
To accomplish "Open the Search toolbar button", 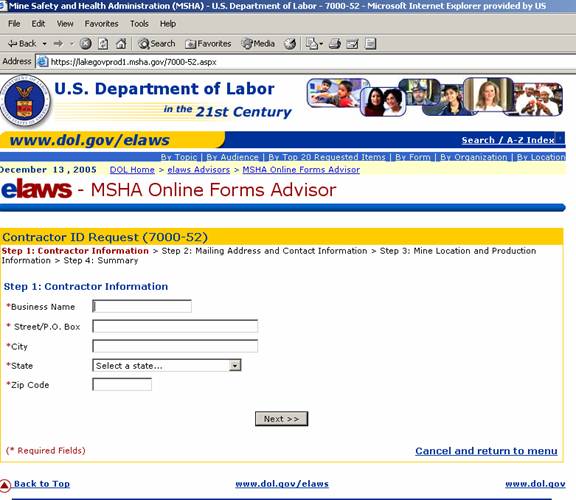I will 156,44.
